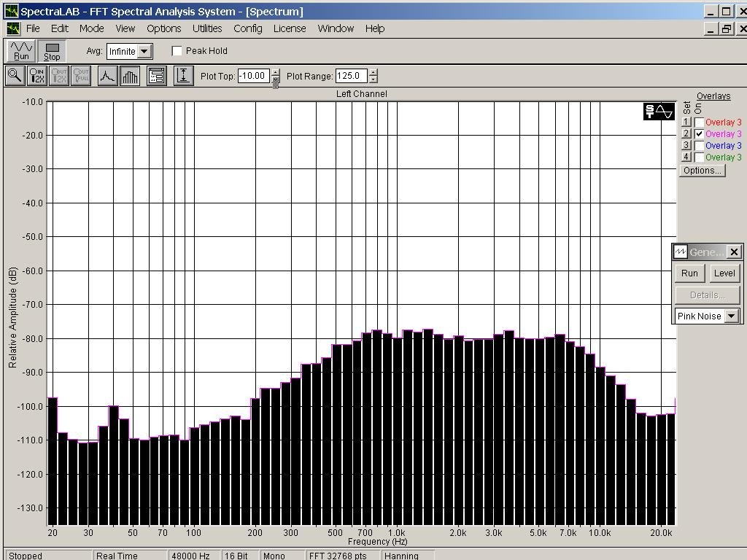Open the Window menu
Image resolution: width=747 pixels, height=560 pixels.
click(336, 28)
